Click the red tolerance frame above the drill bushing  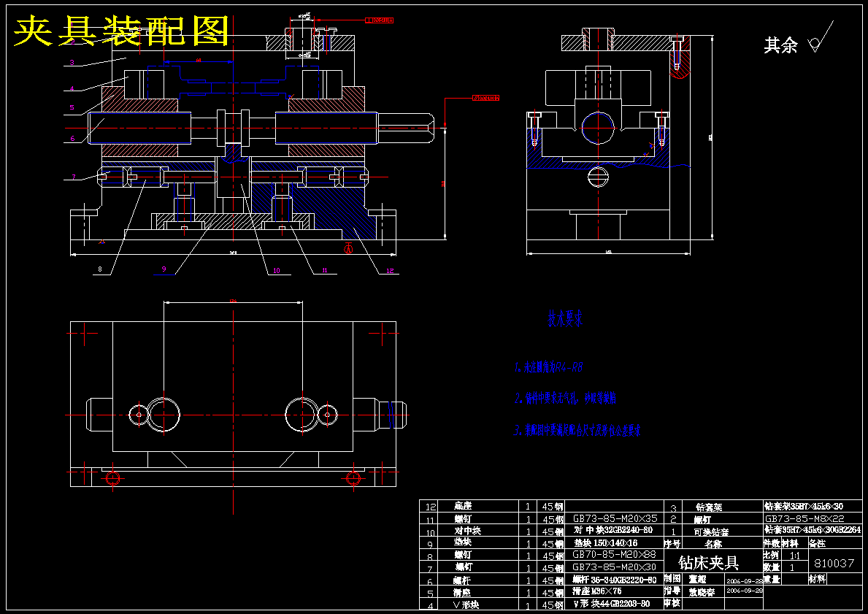point(379,20)
